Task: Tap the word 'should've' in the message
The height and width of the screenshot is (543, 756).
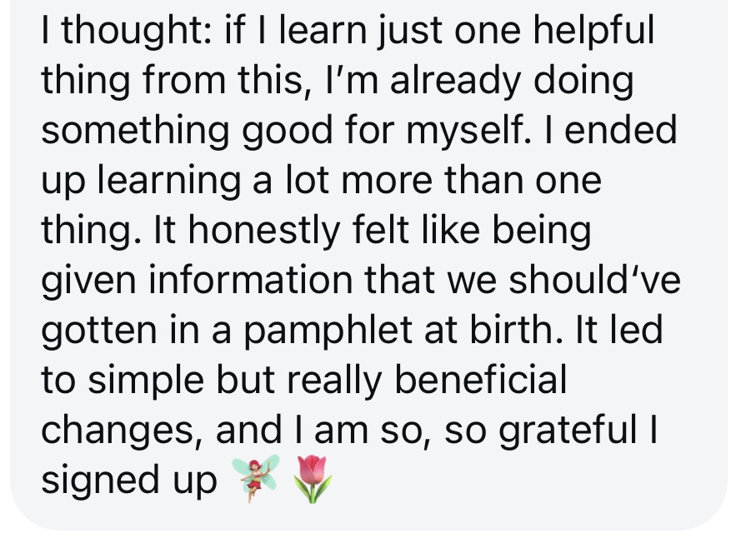Action: pos(594,281)
